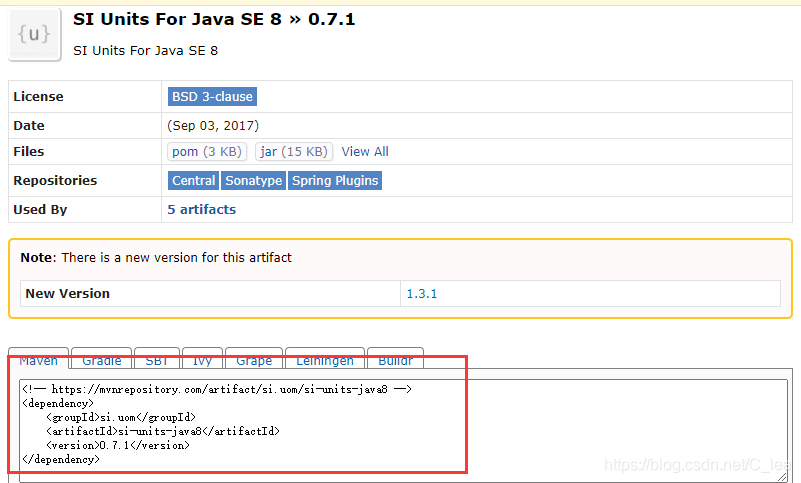The width and height of the screenshot is (801, 483).
Task: Download the jar (15 KB) file
Action: pos(294,152)
